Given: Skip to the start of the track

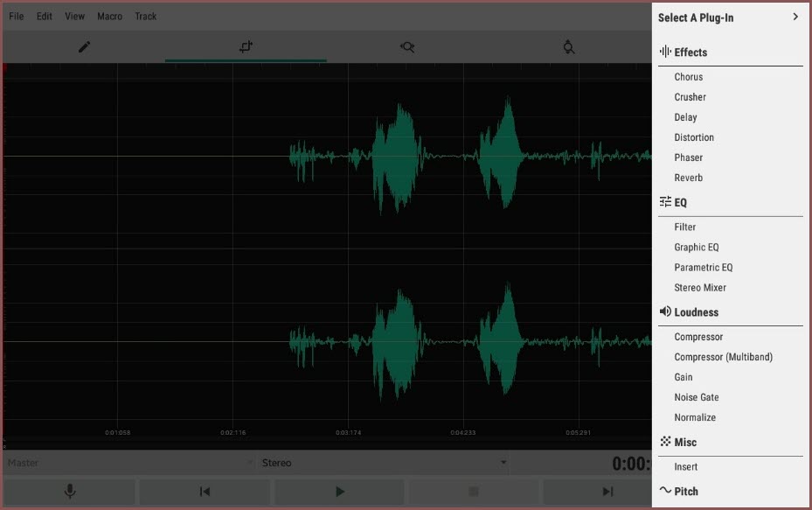Looking at the screenshot, I should 205,492.
